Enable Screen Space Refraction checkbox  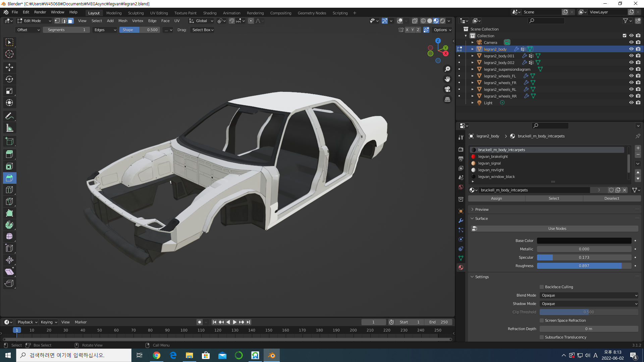tap(542, 320)
